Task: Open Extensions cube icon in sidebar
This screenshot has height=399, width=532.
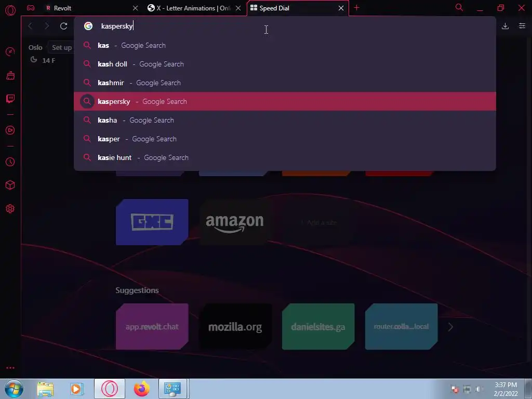Action: pos(10,185)
